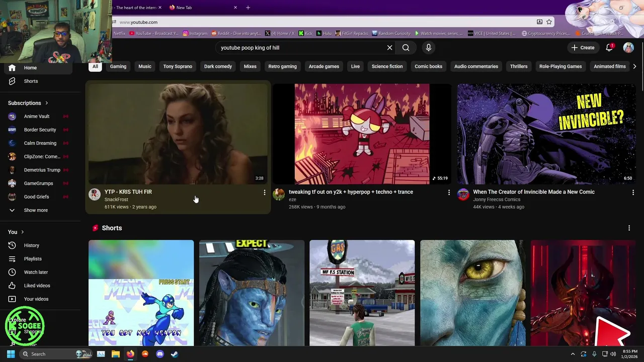
Task: Open options for the Invincible comic video
Action: (x=633, y=193)
